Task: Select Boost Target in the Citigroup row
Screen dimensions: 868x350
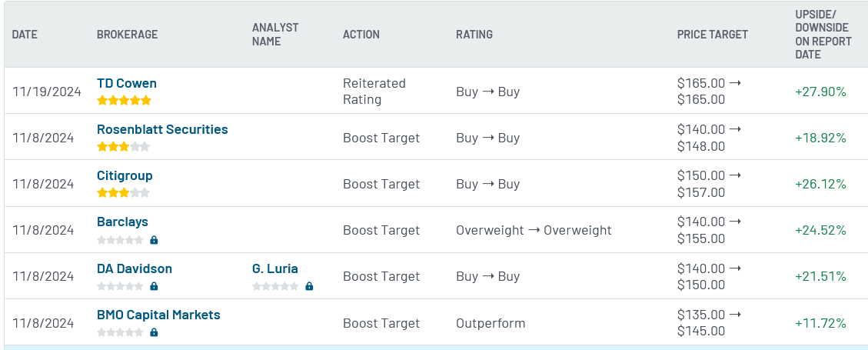Action: click(x=381, y=184)
